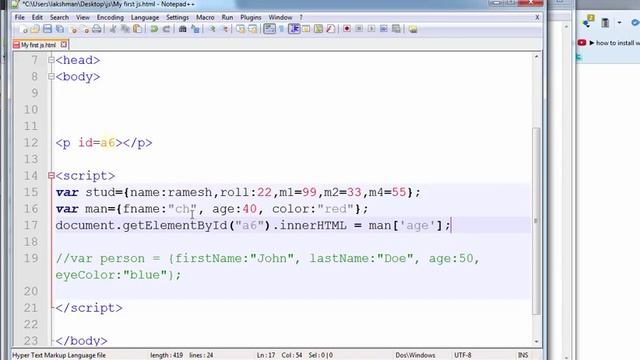The width and height of the screenshot is (640, 360).
Task: Toggle the Document Map toolbar icon
Action: [x=318, y=29]
